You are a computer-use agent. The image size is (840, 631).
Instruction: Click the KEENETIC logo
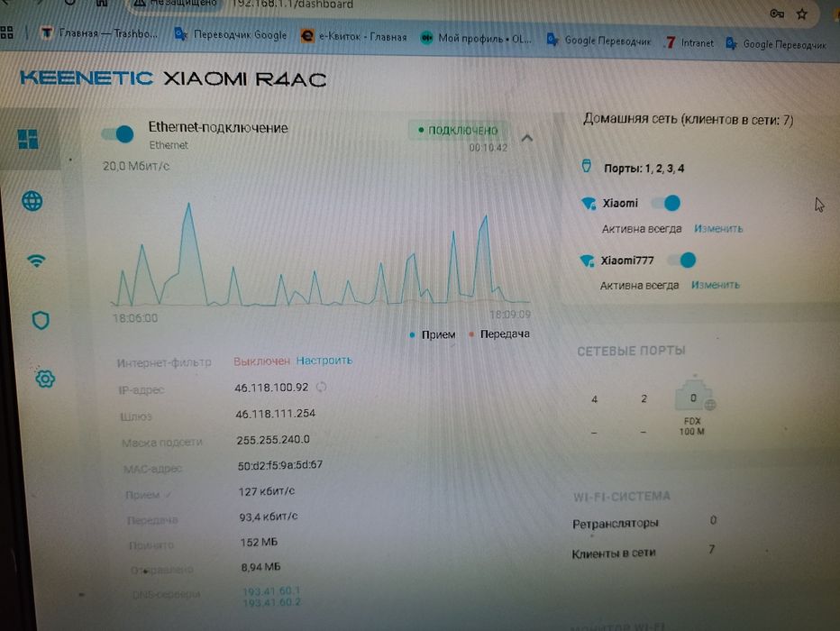point(87,78)
